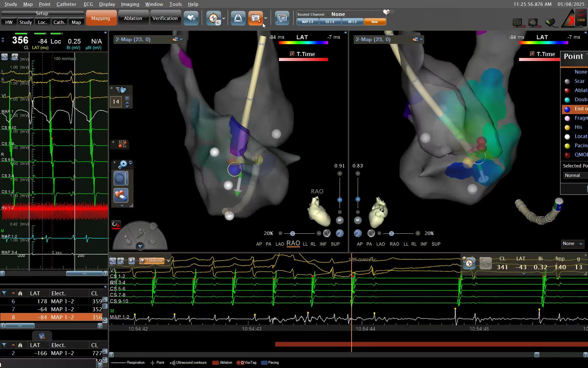Click the bell-shaped toolbar icon
Viewport: 588px width, 368px height.
[238, 18]
